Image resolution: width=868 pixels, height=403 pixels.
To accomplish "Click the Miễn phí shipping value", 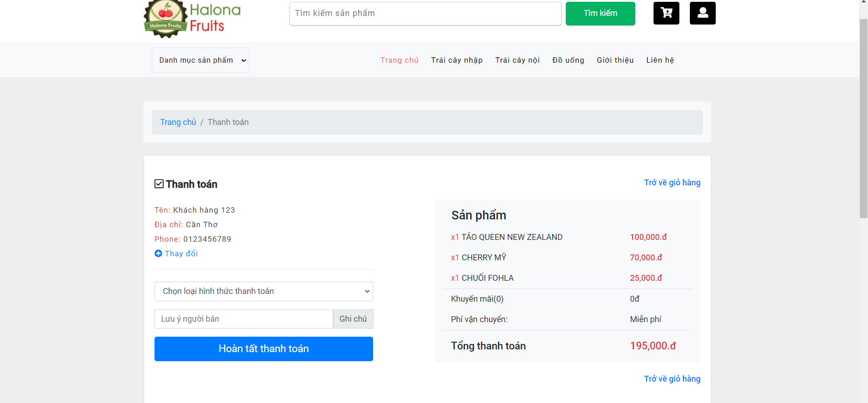I will click(x=645, y=319).
